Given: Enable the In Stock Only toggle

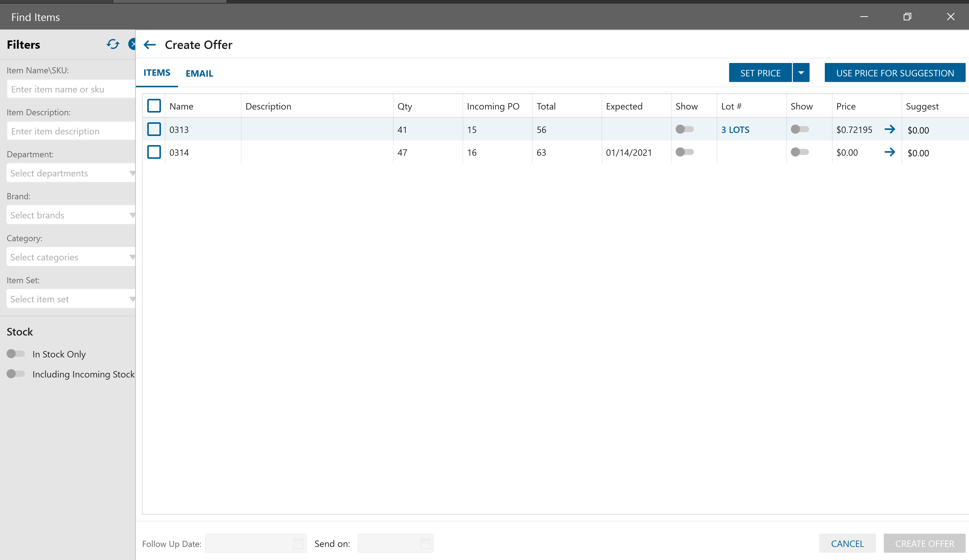Looking at the screenshot, I should point(16,353).
